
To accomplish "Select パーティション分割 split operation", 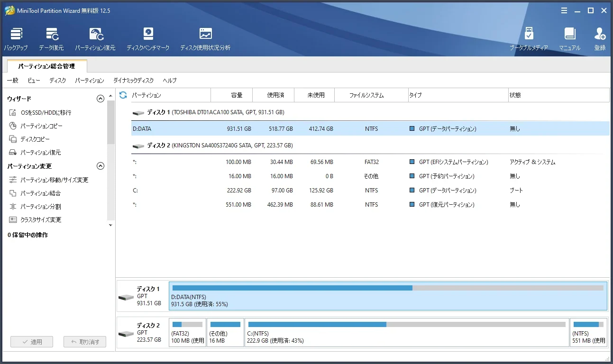I will 35,207.
